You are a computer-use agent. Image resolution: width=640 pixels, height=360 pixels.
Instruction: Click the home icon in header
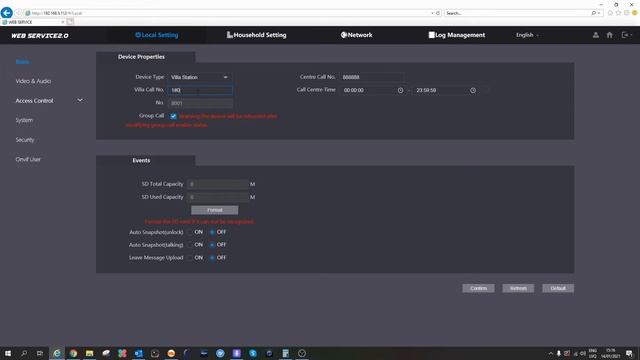click(609, 35)
